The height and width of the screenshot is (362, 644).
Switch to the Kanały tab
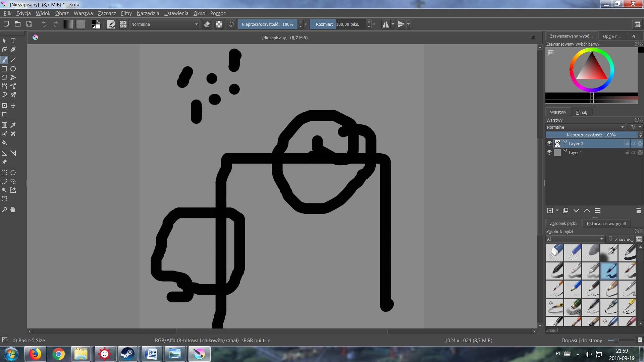582,112
